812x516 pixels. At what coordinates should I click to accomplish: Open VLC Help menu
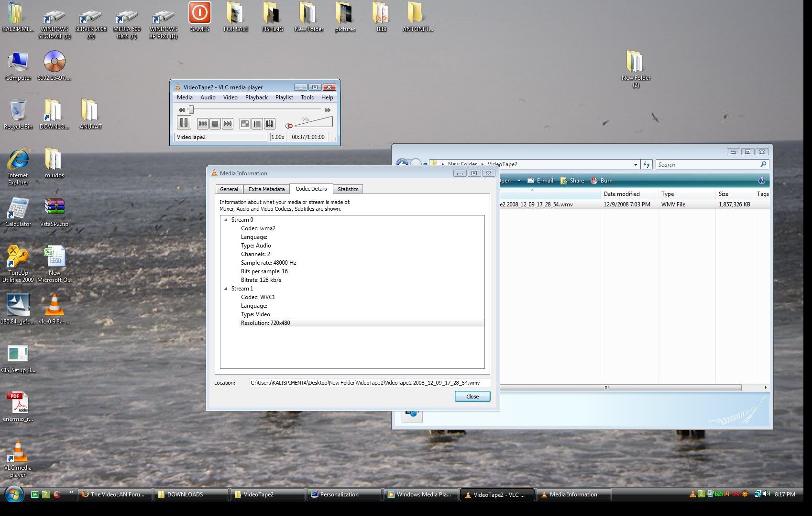(327, 97)
